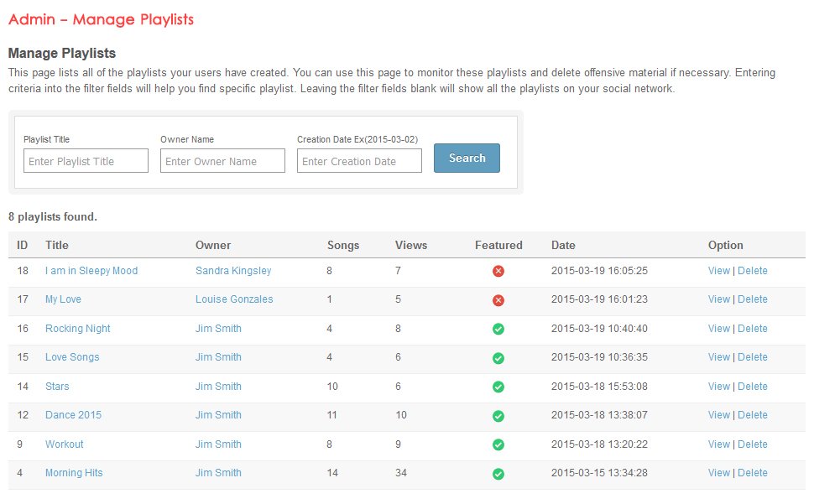Click the Search button

point(467,158)
